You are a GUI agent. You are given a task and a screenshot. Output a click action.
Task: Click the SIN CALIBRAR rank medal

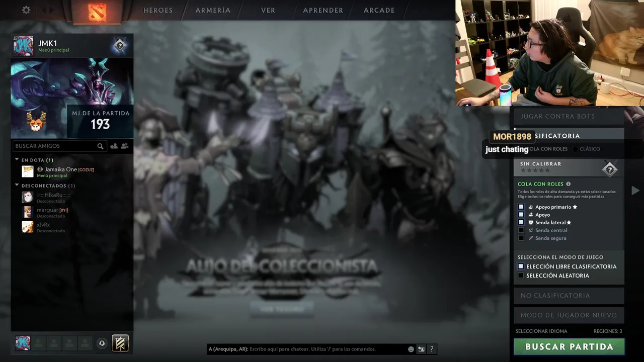(610, 169)
